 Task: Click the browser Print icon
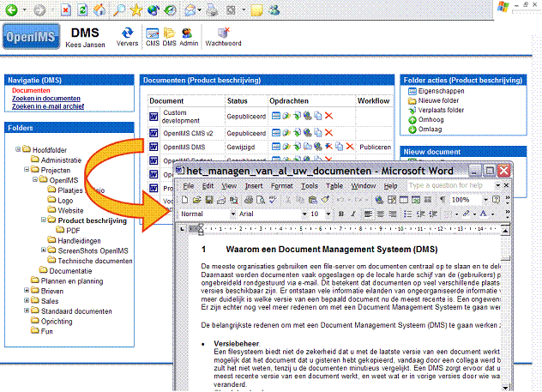[212, 10]
